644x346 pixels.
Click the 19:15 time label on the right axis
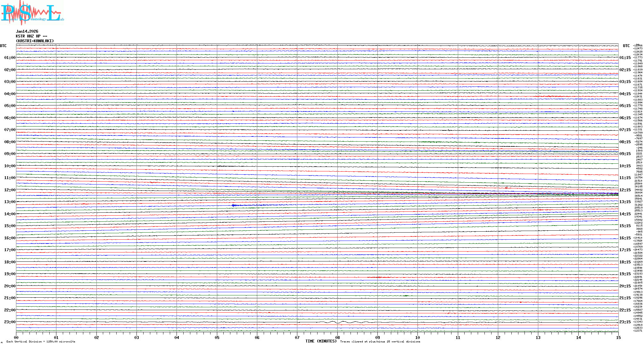pos(625,274)
